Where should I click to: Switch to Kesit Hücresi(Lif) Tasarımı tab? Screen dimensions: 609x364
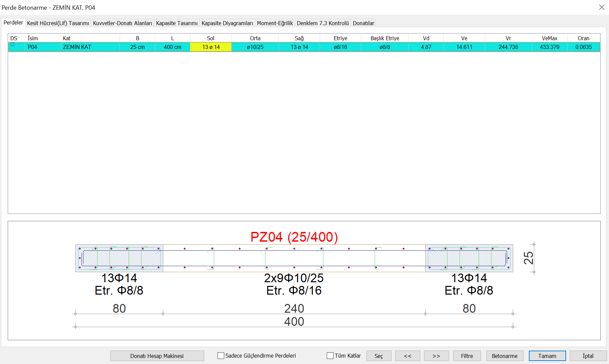point(58,23)
